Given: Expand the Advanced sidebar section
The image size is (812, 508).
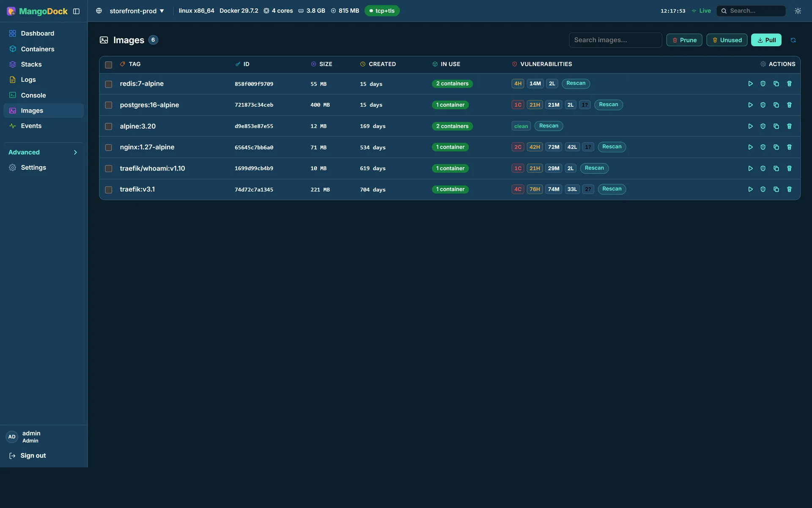Looking at the screenshot, I should point(44,152).
